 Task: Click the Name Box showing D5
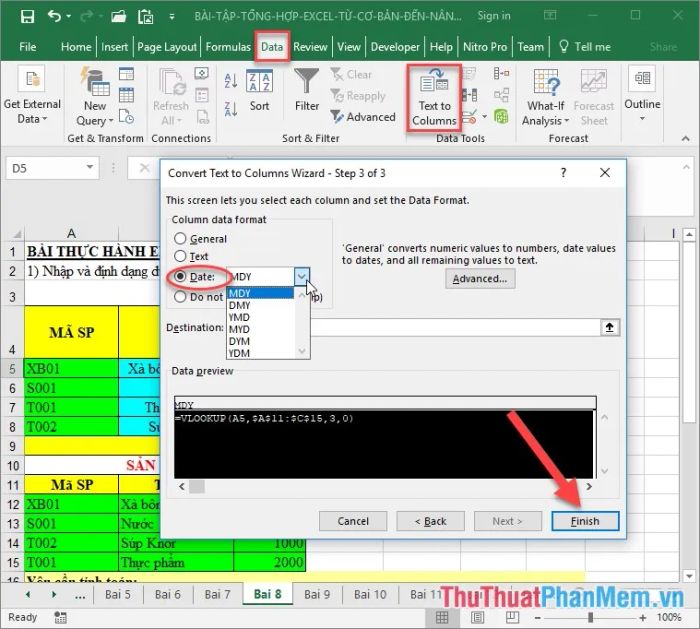pyautogui.click(x=46, y=168)
